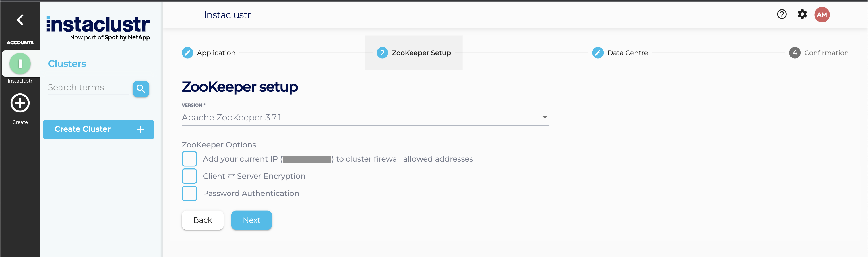Enable Client to Server Encryption checkbox

(x=189, y=176)
